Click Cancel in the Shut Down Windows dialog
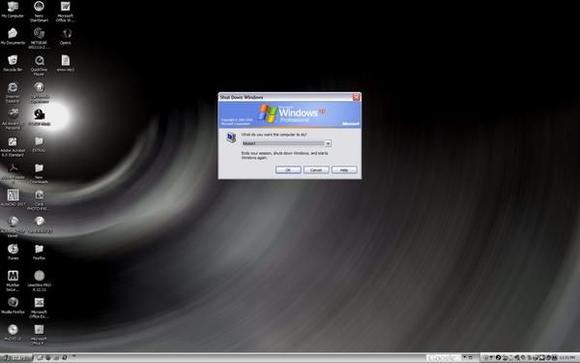 (316, 170)
